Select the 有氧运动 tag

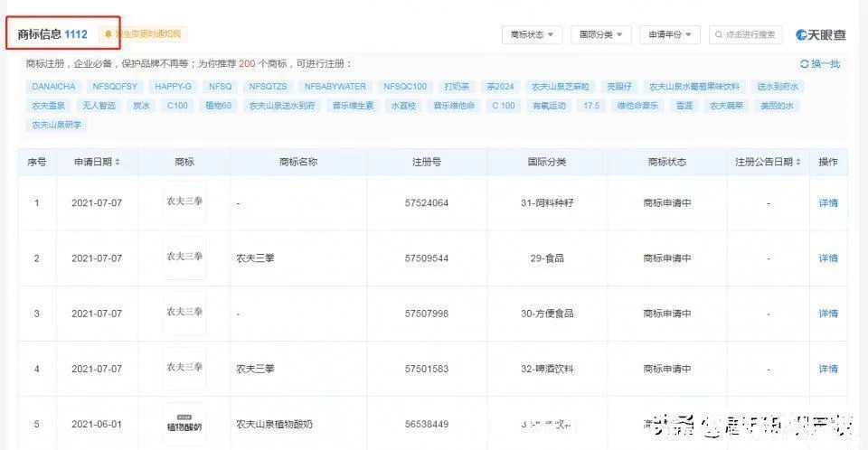click(x=549, y=106)
